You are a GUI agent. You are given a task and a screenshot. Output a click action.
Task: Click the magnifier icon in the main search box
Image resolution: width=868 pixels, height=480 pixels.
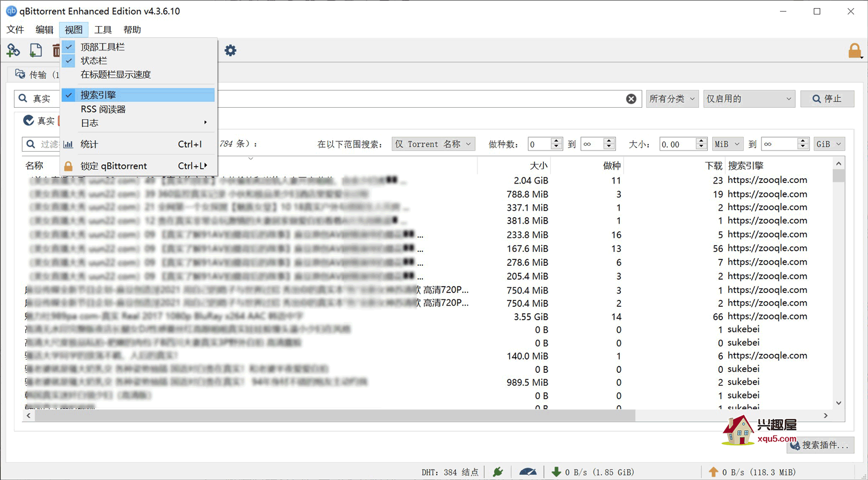[x=23, y=98]
